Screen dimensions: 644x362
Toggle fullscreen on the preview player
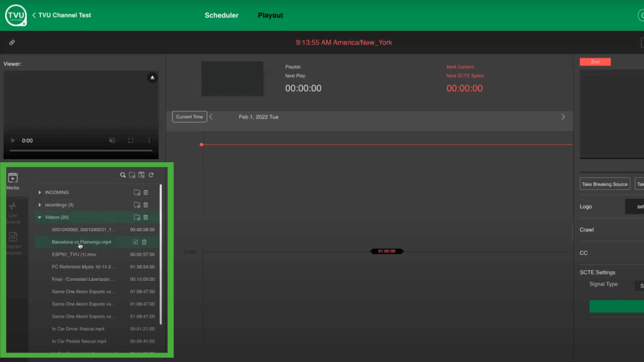pos(131,140)
